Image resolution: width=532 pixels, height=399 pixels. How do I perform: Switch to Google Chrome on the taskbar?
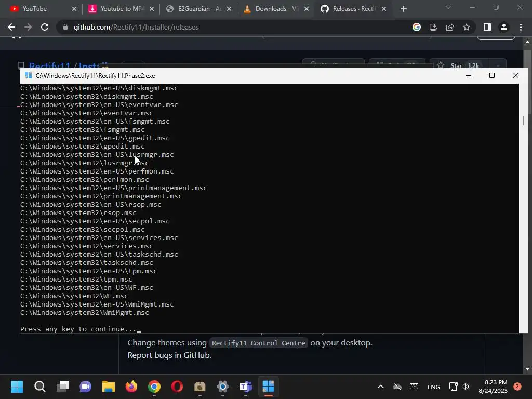click(x=154, y=387)
